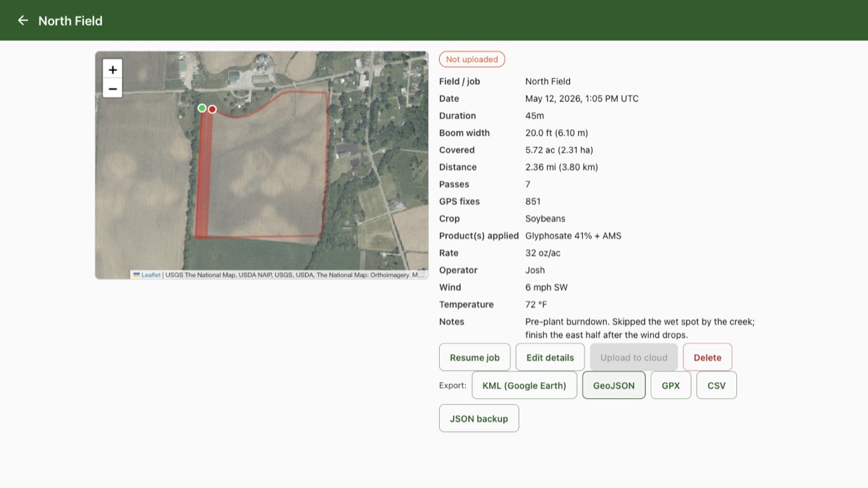Export the job as GeoJSON
This screenshot has width=868, height=488.
point(614,385)
